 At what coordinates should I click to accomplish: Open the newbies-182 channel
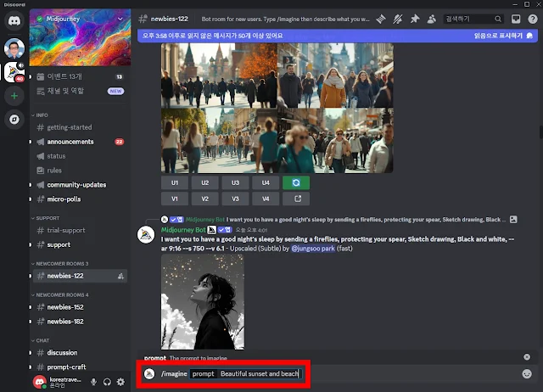coord(80,322)
